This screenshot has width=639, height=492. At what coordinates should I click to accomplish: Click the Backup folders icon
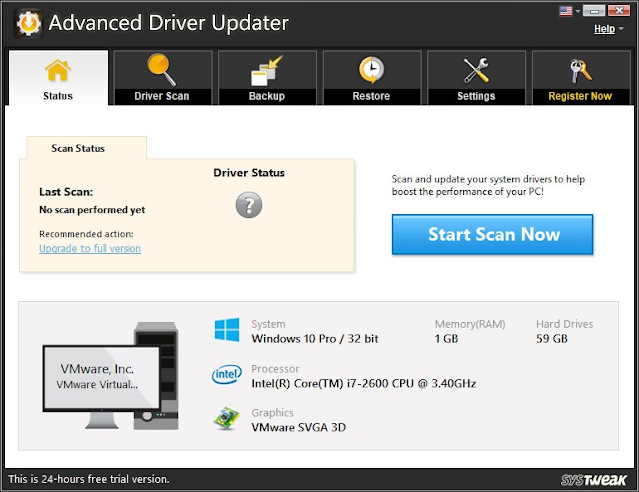[x=267, y=71]
